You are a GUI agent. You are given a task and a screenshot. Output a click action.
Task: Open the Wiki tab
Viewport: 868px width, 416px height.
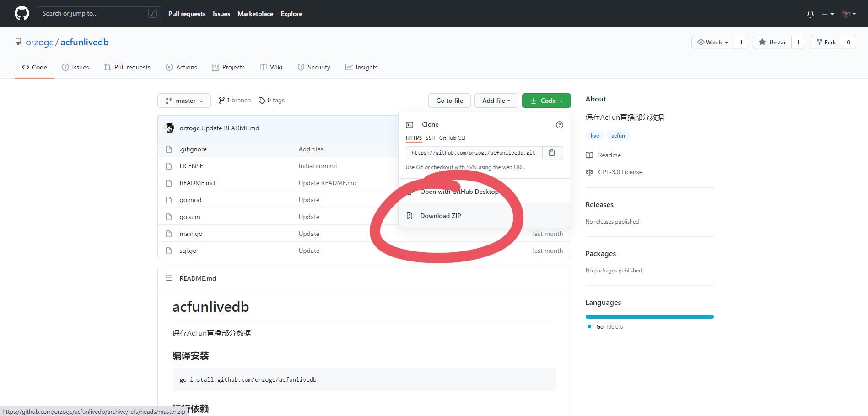coord(271,67)
